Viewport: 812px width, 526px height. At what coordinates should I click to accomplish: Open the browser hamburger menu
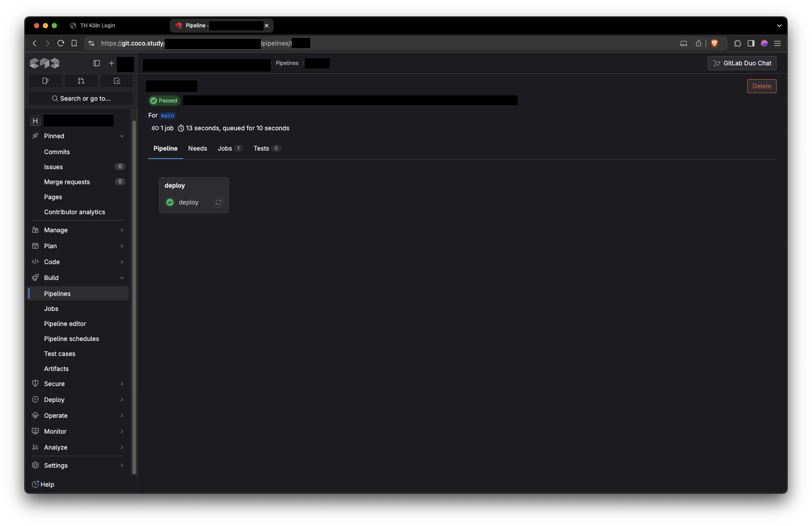(x=778, y=43)
